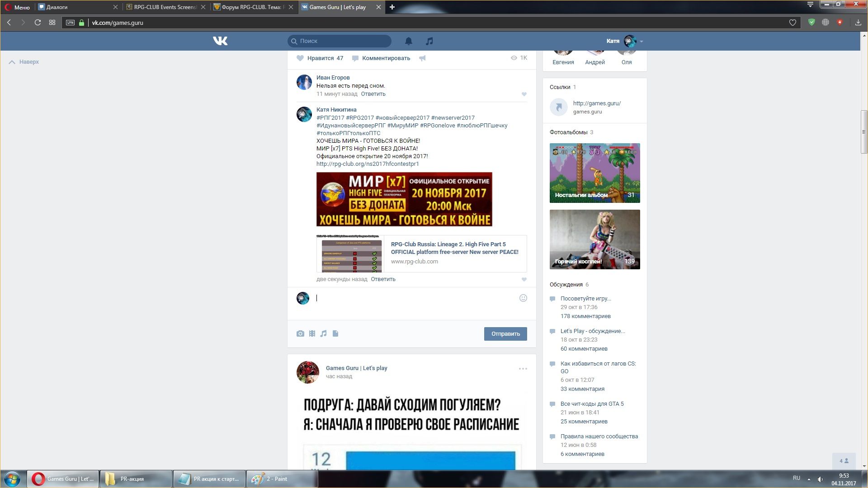Click the RU language indicator

pyautogui.click(x=797, y=478)
